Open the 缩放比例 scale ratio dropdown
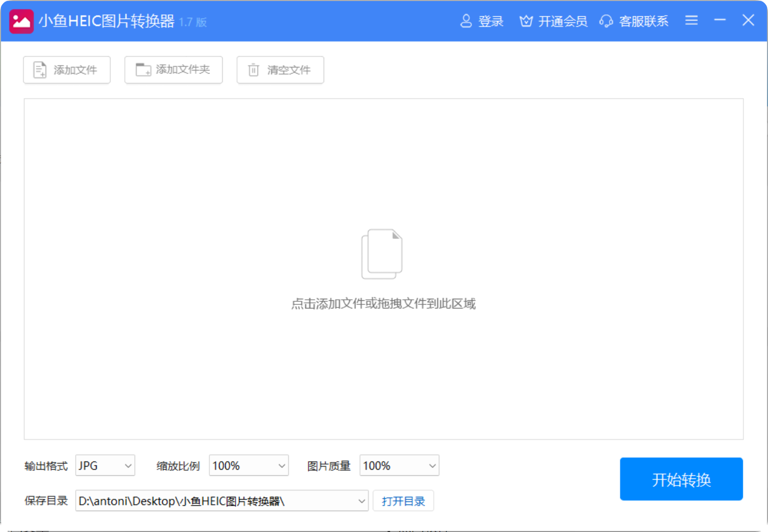Image resolution: width=768 pixels, height=532 pixels. [x=282, y=465]
